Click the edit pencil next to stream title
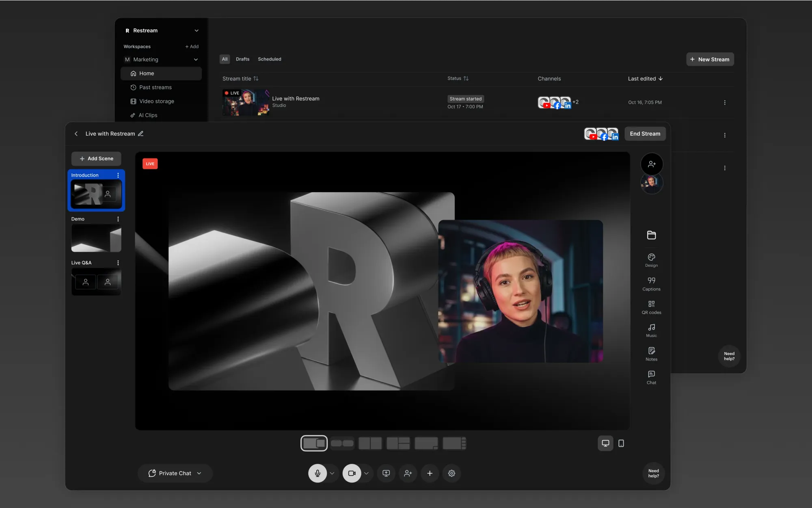The image size is (812, 508). [x=140, y=134]
